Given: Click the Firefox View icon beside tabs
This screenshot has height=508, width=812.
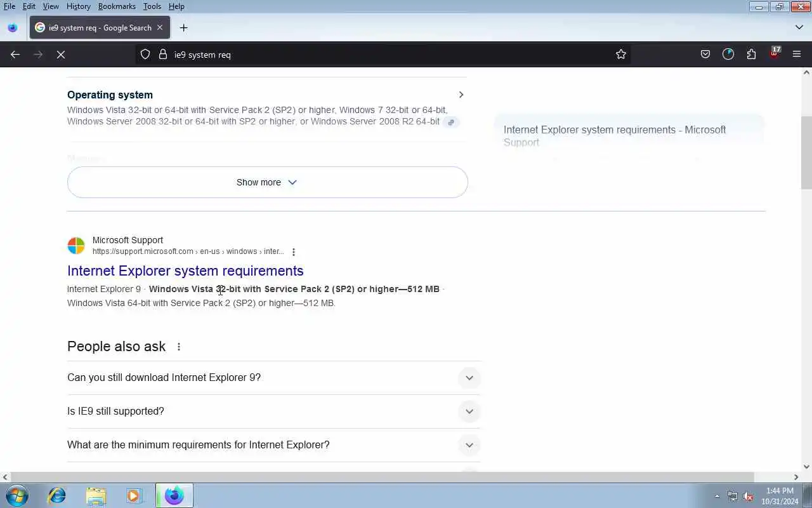Looking at the screenshot, I should point(12,28).
